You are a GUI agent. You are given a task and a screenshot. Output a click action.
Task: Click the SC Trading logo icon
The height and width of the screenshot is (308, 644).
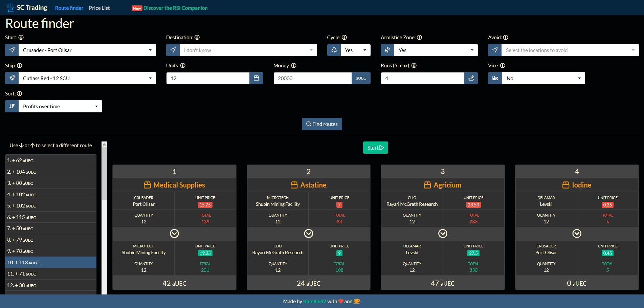click(x=10, y=7)
